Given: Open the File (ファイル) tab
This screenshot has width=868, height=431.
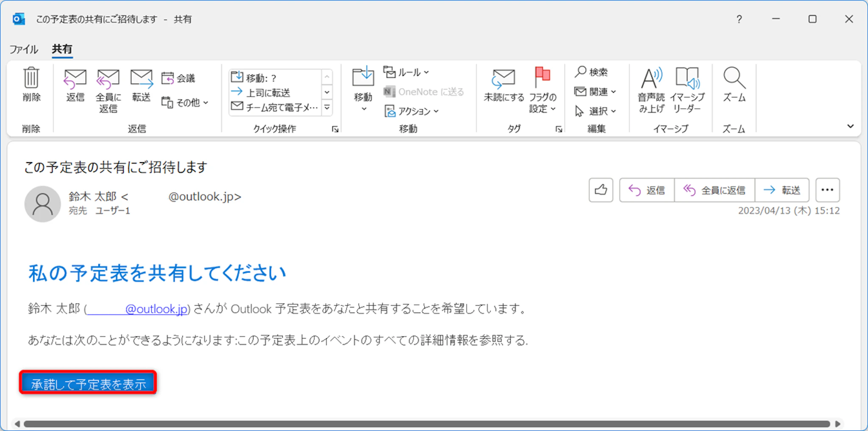Looking at the screenshot, I should point(24,49).
